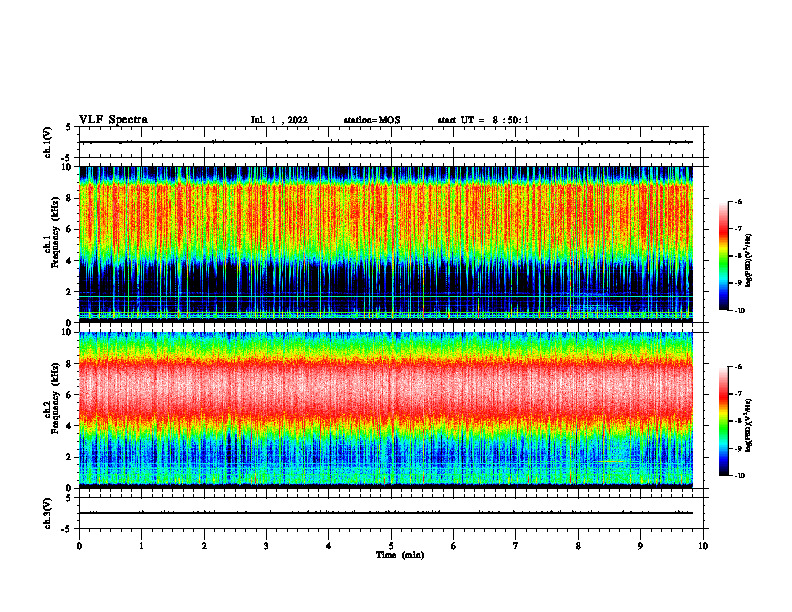Click the ch.2 spectrogram plot area
The width and height of the screenshot is (792, 612).
coord(386,410)
